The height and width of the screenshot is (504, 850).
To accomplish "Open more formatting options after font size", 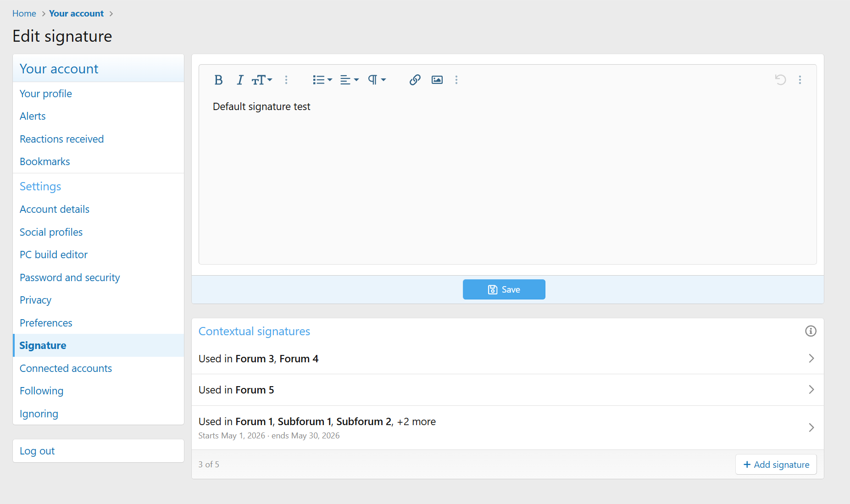I will [x=286, y=80].
